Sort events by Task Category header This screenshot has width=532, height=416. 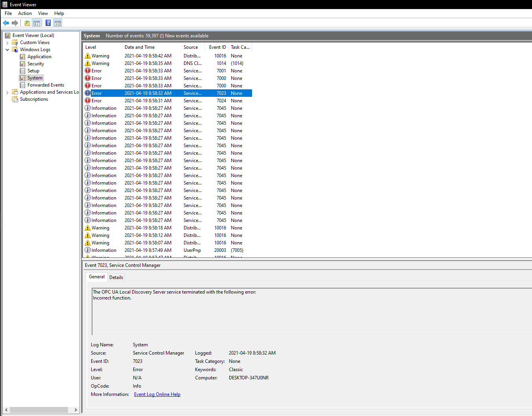[240, 47]
